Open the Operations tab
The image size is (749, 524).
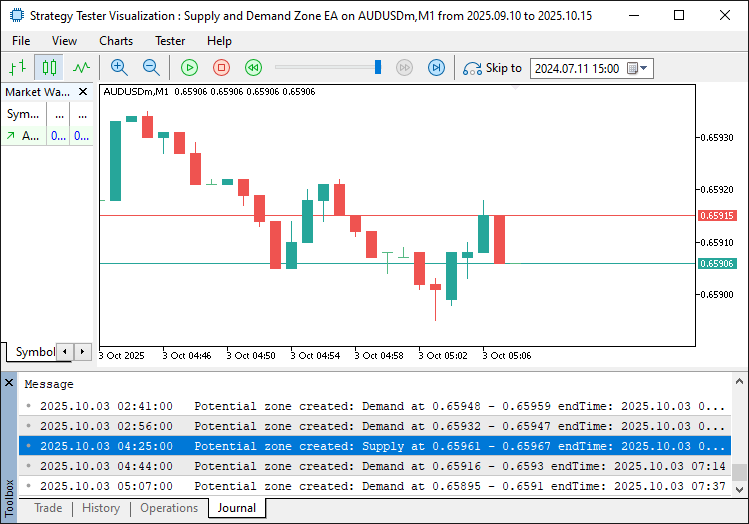168,508
